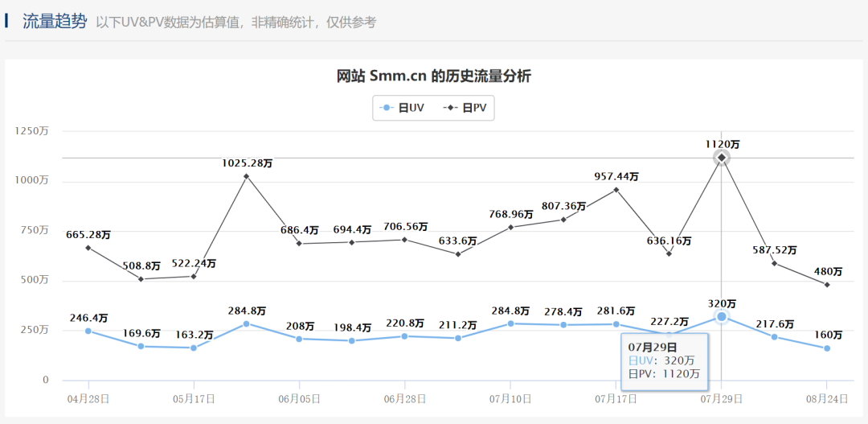The image size is (868, 424).
Task: Select the highlighted 日PV diamond marker at 1120万
Action: (x=721, y=158)
